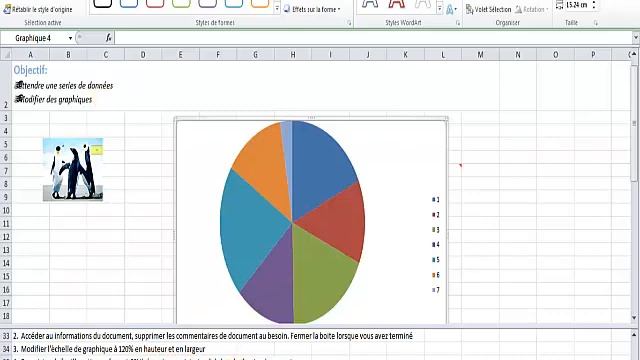
Task: Click the Rotation button
Action: click(531, 9)
